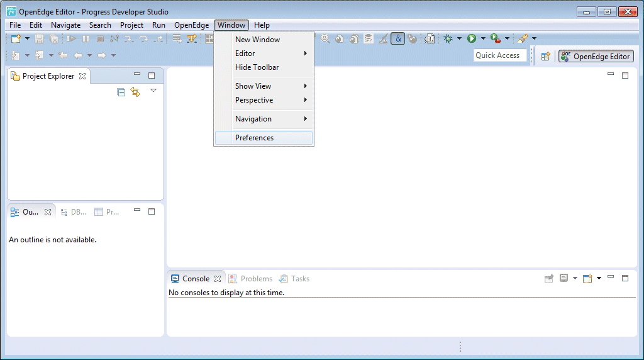Open the New wizard dropdown arrow

pos(27,38)
